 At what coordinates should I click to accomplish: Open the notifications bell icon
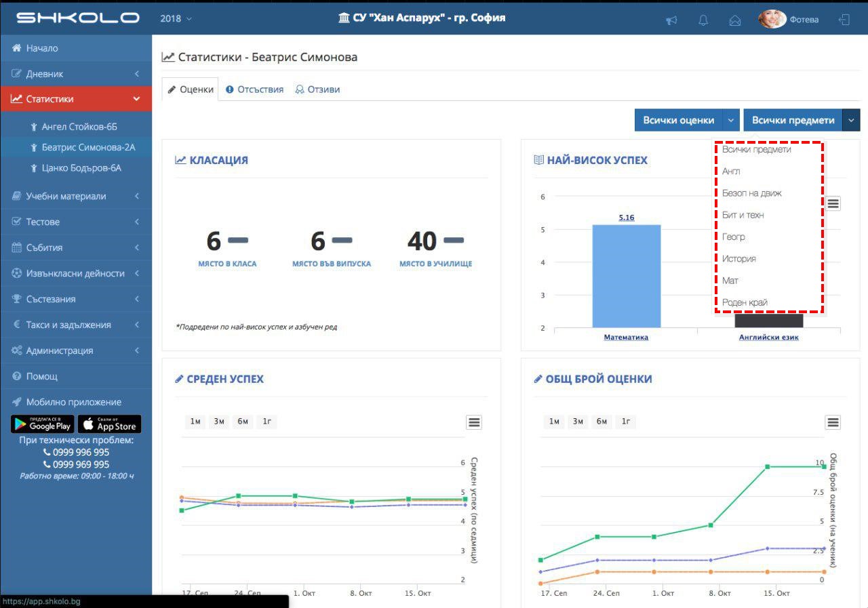pyautogui.click(x=703, y=20)
